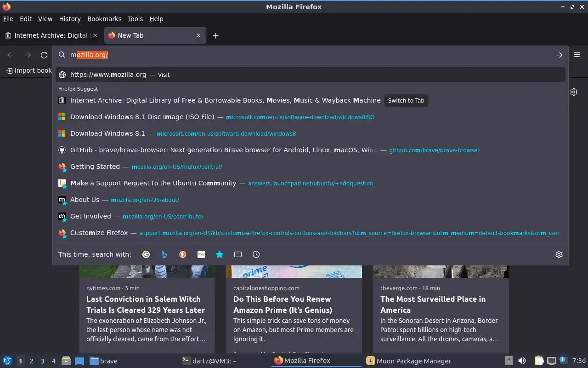Open the View menu
Image resolution: width=588 pixels, height=368 pixels.
pyautogui.click(x=45, y=19)
